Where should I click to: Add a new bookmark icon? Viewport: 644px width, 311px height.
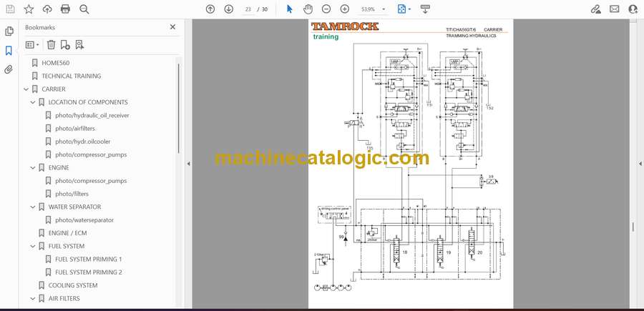(65, 45)
